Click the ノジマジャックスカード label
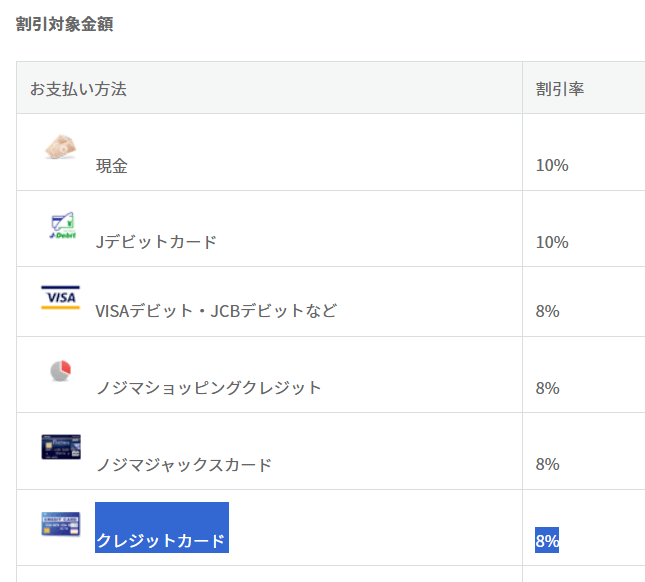Viewport: 645px width, 582px height. click(x=184, y=465)
